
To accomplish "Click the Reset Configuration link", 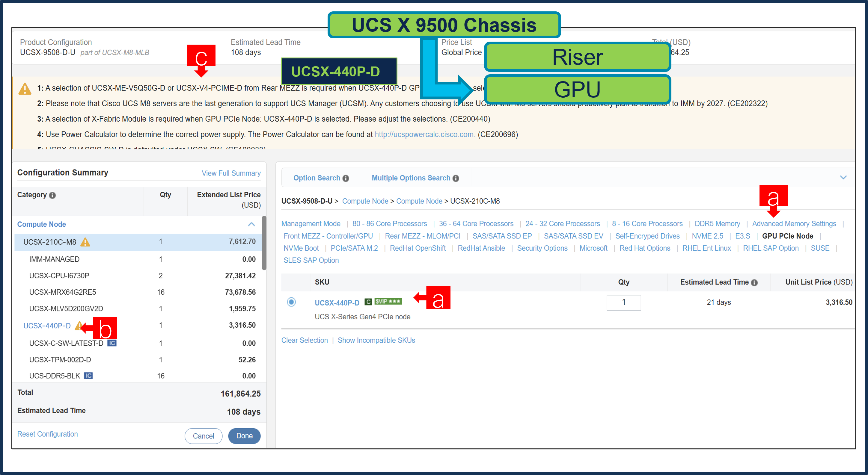I will [48, 434].
